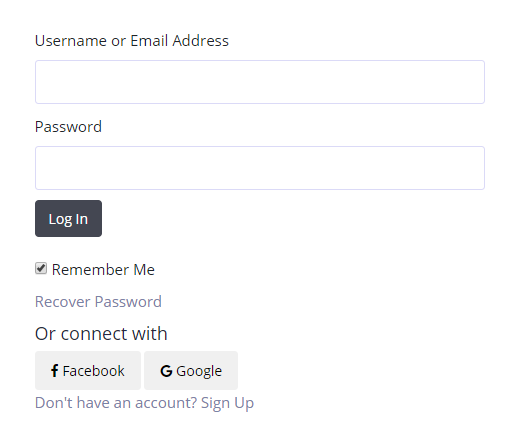The image size is (520, 444).
Task: Connect using the Facebook button
Action: click(x=88, y=370)
